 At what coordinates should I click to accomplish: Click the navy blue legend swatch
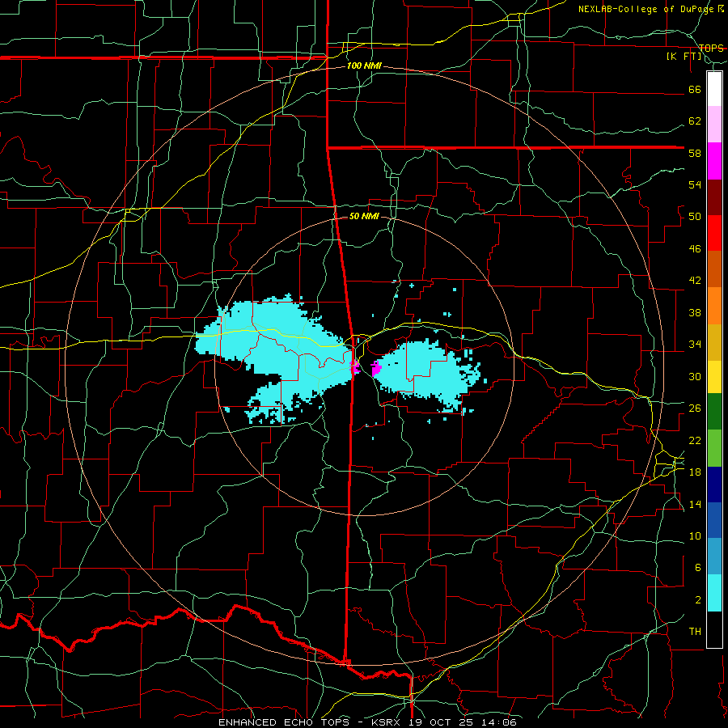[714, 485]
